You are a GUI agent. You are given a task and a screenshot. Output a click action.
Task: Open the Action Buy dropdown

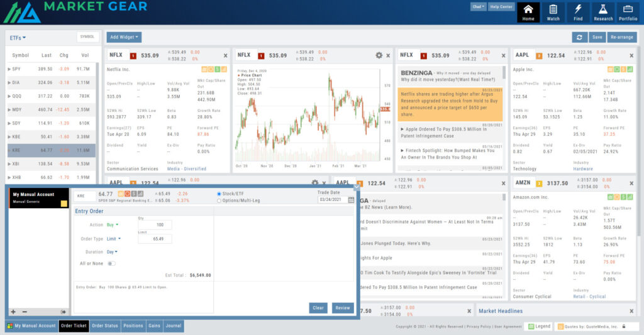coord(113,225)
